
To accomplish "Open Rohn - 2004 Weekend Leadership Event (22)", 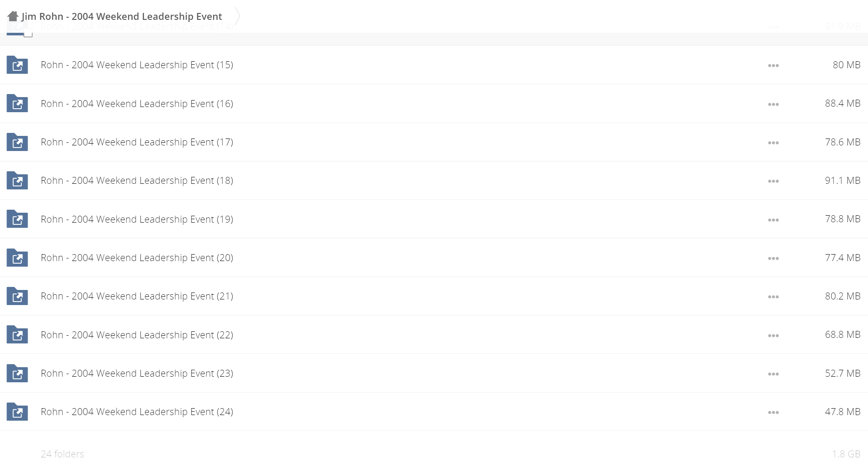I will pos(137,335).
